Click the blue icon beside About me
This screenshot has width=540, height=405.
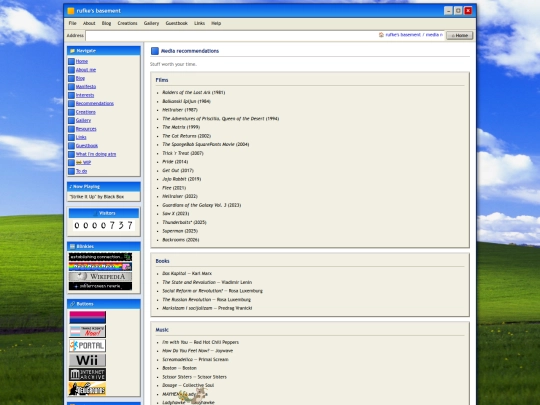(71, 70)
